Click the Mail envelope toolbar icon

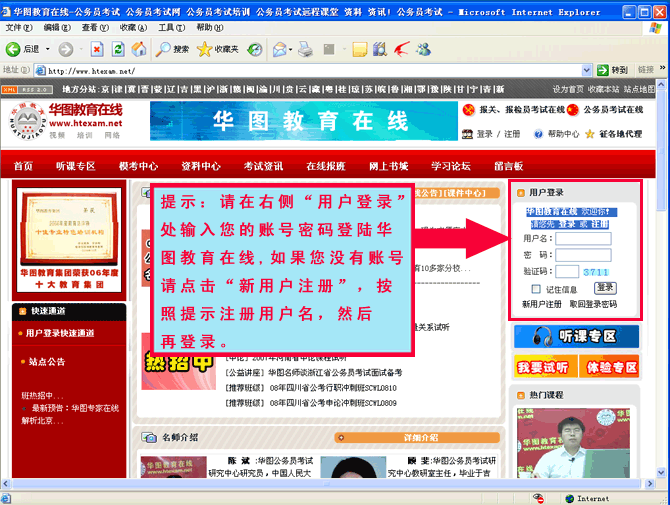[x=280, y=49]
